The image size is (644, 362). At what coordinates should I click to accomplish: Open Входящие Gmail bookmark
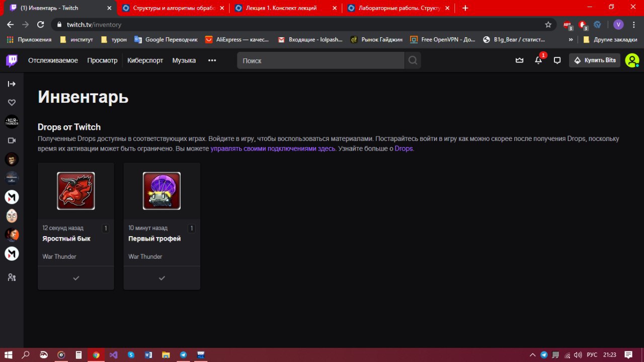[x=310, y=39]
